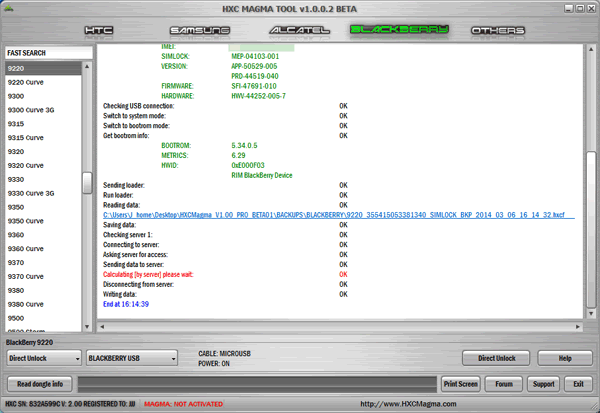
Task: Click HWID value 0xE000F03
Action: [248, 165]
